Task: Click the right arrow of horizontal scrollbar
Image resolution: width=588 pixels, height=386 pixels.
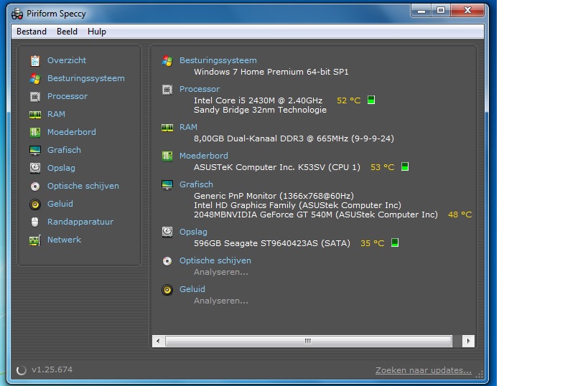Action: 468,341
